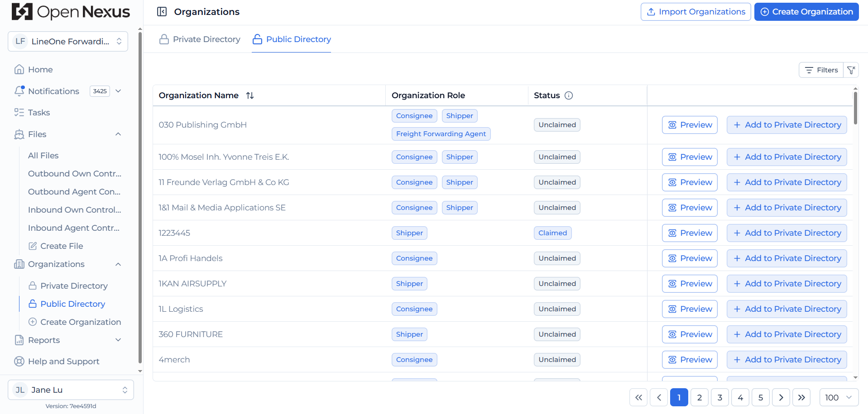Image resolution: width=868 pixels, height=414 pixels.
Task: Go to page 2
Action: [700, 397]
